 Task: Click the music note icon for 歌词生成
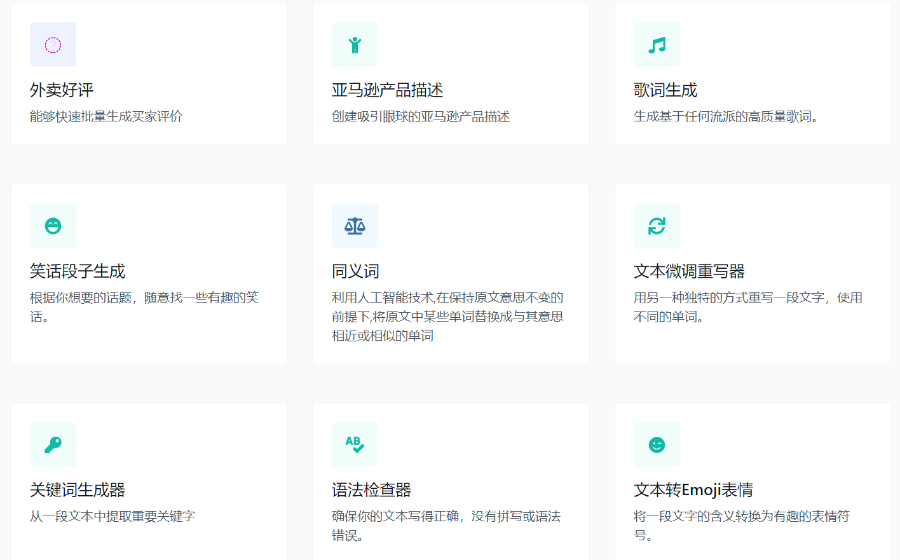657,45
